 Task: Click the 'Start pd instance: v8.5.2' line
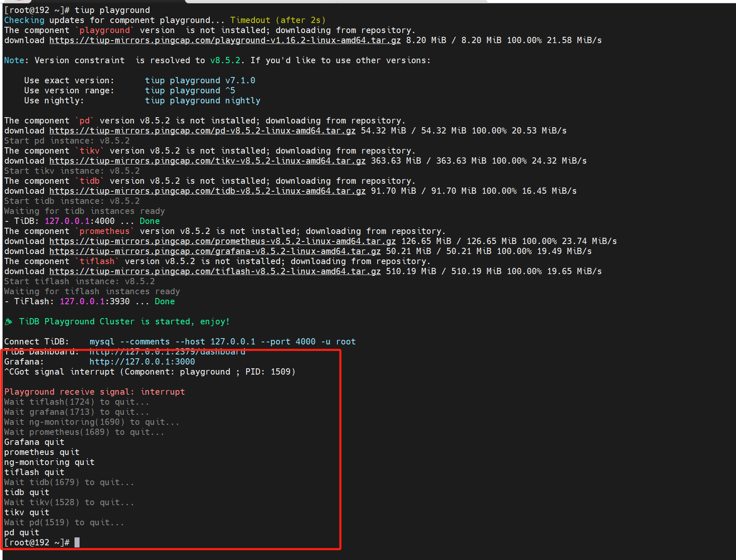[67, 141]
